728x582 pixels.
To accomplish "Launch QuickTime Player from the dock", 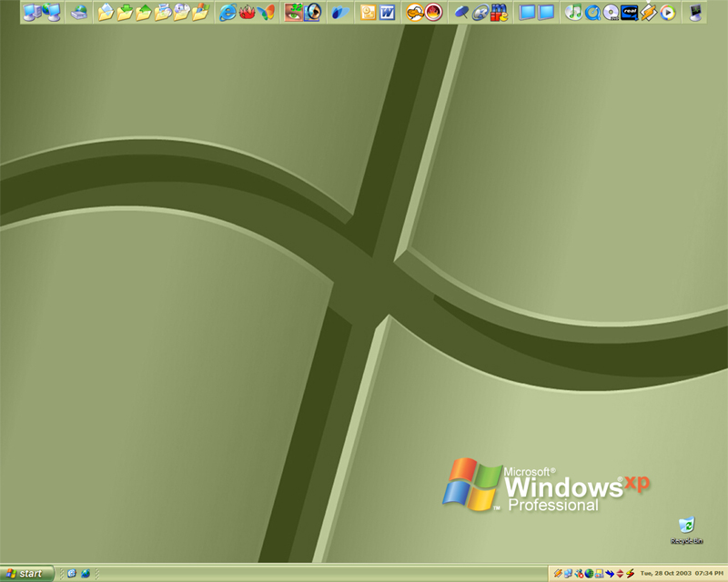I will (x=592, y=12).
